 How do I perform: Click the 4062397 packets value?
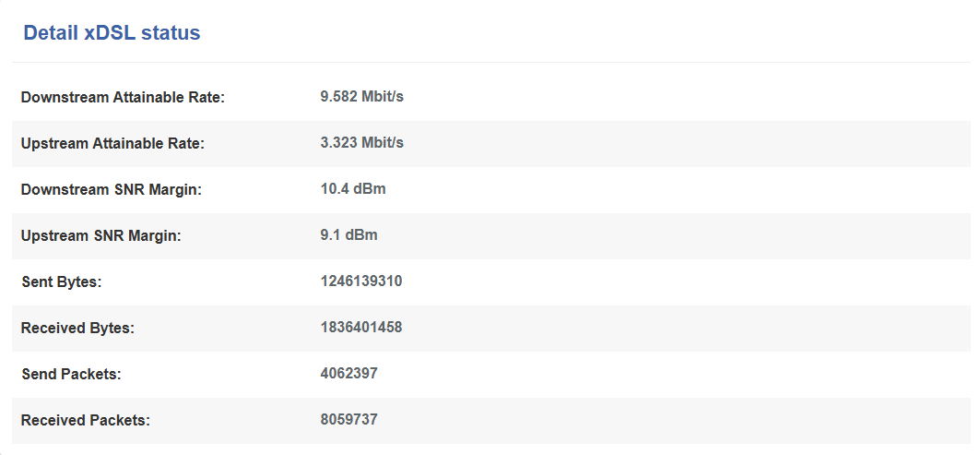pyautogui.click(x=348, y=374)
